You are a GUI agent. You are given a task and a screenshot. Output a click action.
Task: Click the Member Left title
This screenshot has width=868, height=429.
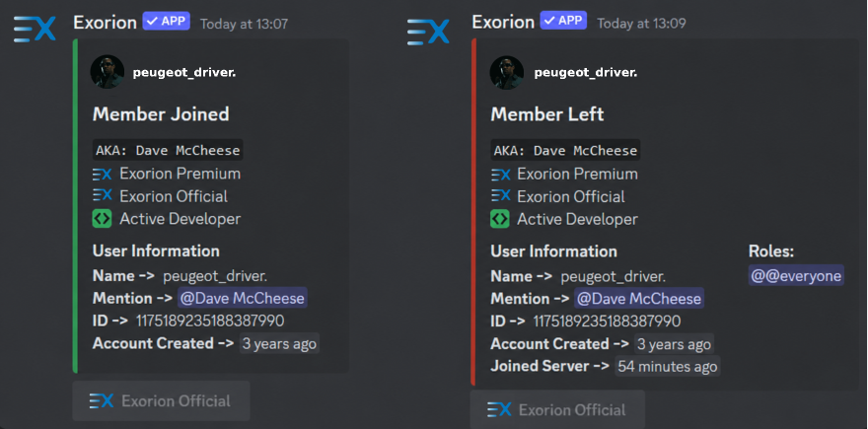pos(546,114)
